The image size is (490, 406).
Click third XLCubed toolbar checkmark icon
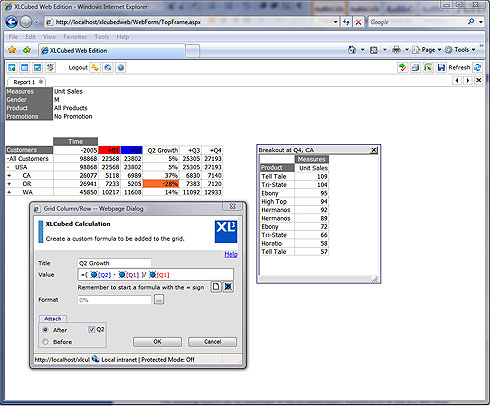[37, 68]
